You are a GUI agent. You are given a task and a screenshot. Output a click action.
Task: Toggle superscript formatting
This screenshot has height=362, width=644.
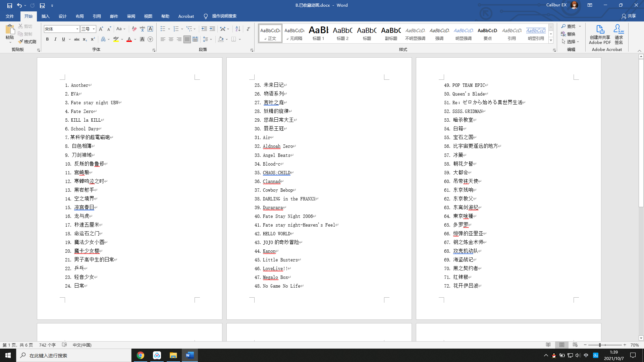(x=93, y=40)
